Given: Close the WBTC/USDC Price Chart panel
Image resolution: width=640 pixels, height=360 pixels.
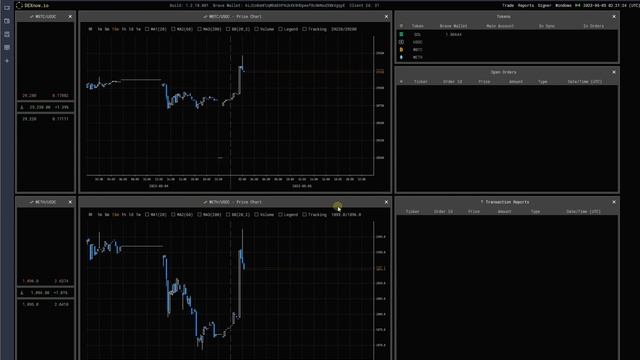Looking at the screenshot, I should [x=386, y=17].
